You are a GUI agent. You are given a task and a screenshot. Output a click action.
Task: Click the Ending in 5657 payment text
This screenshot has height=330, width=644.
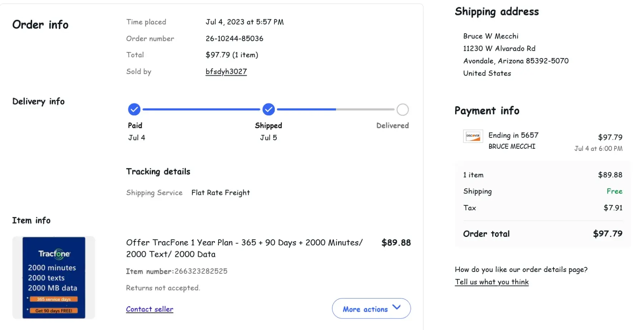(513, 135)
